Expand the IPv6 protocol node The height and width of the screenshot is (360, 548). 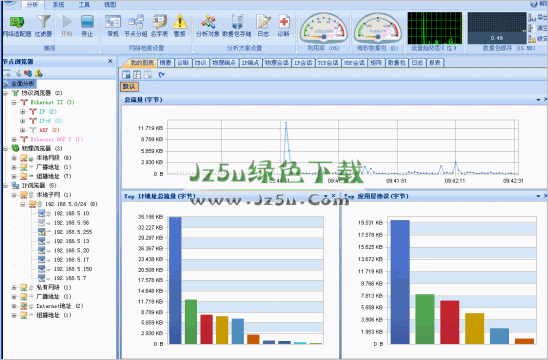pyautogui.click(x=23, y=121)
